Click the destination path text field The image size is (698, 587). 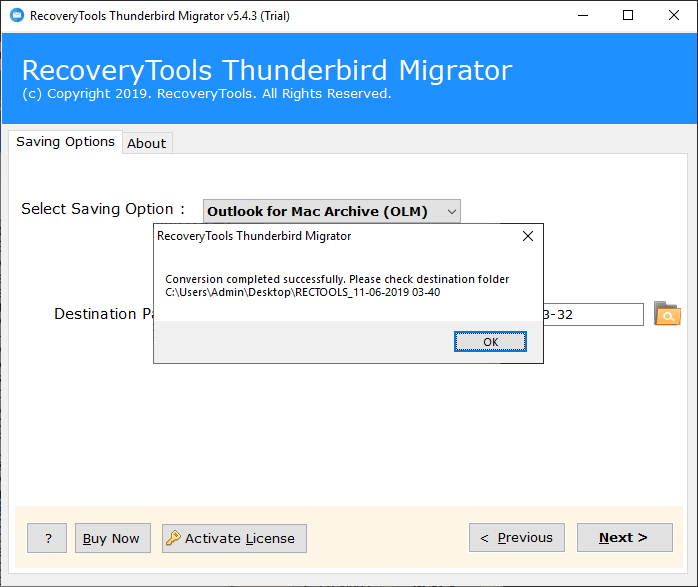[x=592, y=314]
